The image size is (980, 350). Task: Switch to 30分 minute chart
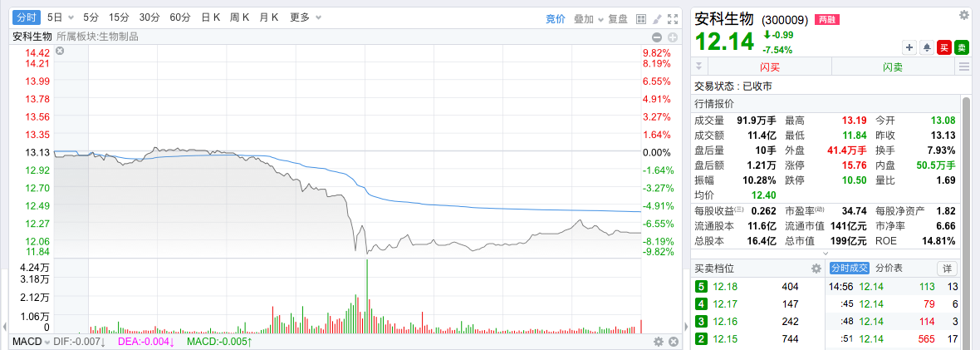coord(149,17)
